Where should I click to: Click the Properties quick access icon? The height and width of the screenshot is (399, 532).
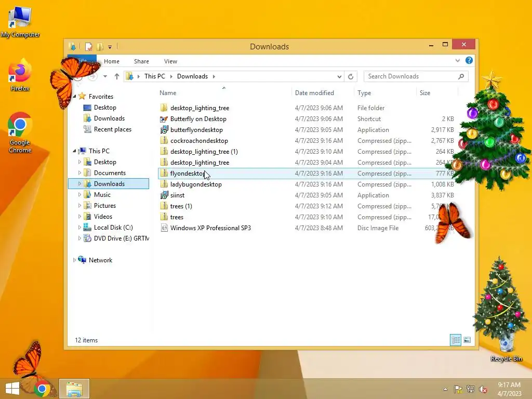coord(88,46)
